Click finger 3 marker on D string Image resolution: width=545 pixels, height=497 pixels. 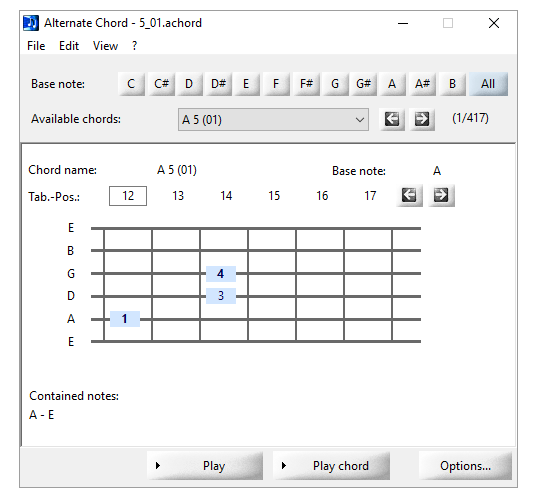click(x=221, y=296)
